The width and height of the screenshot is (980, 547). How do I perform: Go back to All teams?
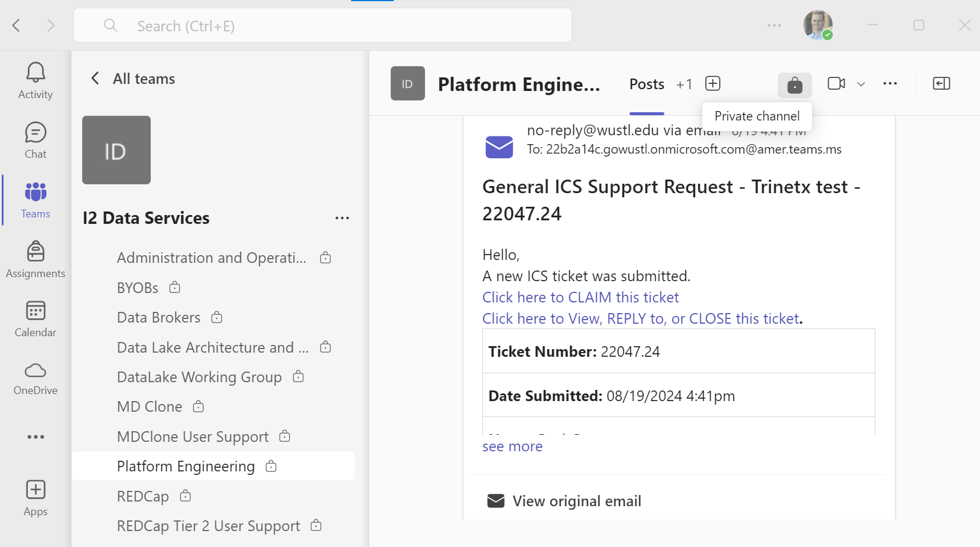pos(133,79)
